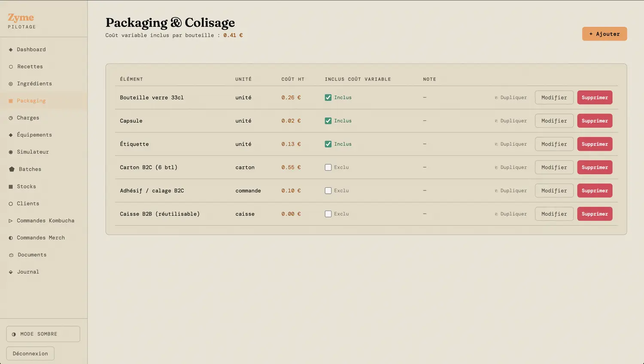644x364 pixels.
Task: Click the Charges clock icon
Action: [11, 118]
